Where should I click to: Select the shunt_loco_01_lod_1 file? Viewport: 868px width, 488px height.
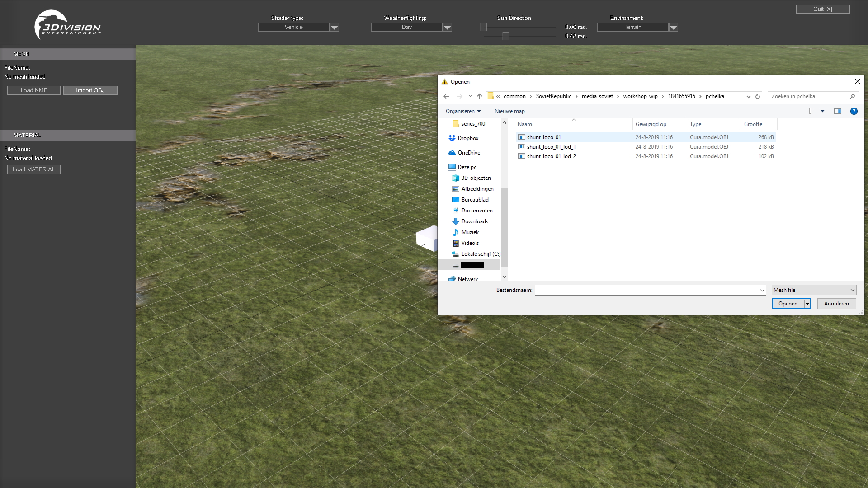[x=551, y=147]
